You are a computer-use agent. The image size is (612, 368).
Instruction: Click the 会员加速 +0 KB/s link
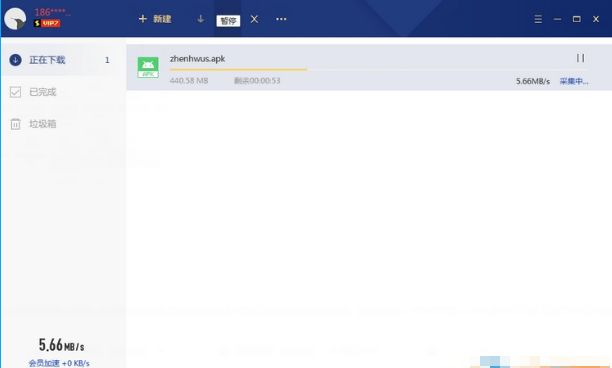pos(59,363)
